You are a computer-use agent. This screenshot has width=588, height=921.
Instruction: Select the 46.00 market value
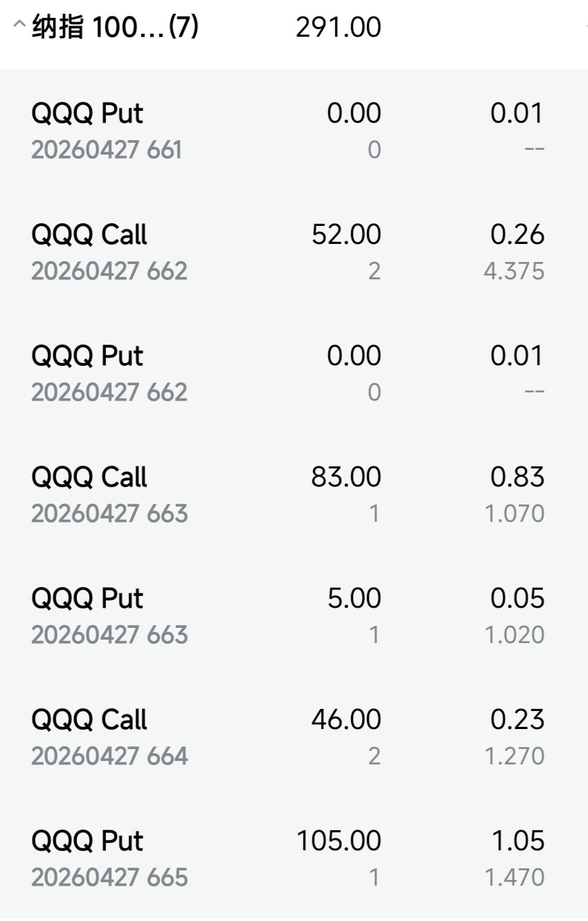(346, 719)
